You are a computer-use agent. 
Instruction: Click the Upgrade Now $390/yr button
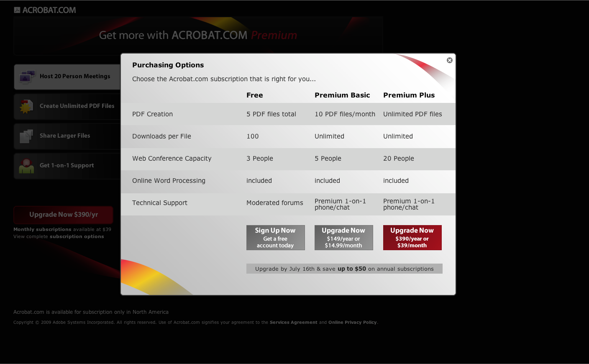[63, 214]
